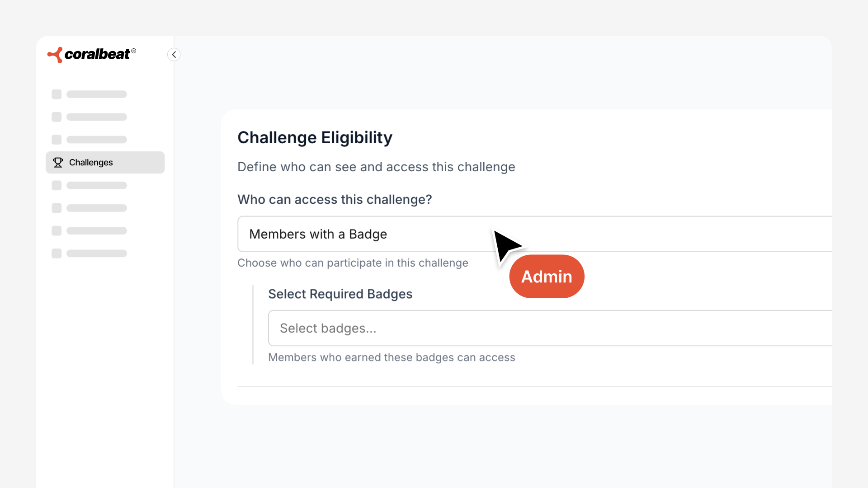Open the Challenges sidebar item
Screen dimensions: 868x488
(x=105, y=163)
